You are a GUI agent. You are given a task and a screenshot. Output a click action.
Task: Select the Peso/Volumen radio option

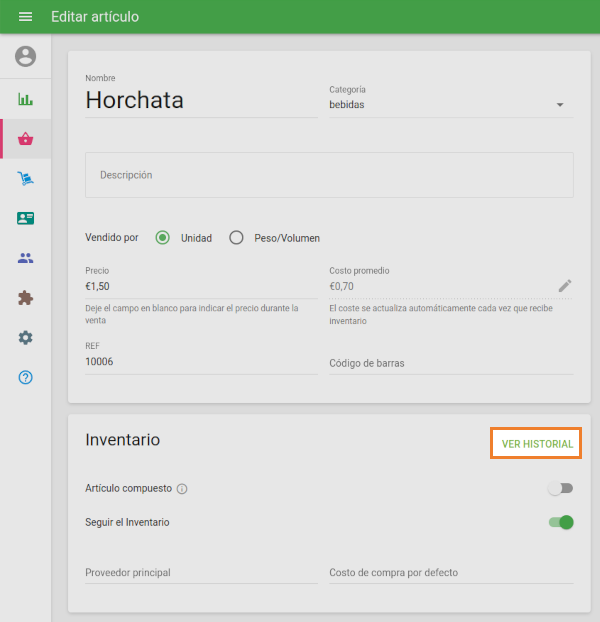pyautogui.click(x=237, y=238)
